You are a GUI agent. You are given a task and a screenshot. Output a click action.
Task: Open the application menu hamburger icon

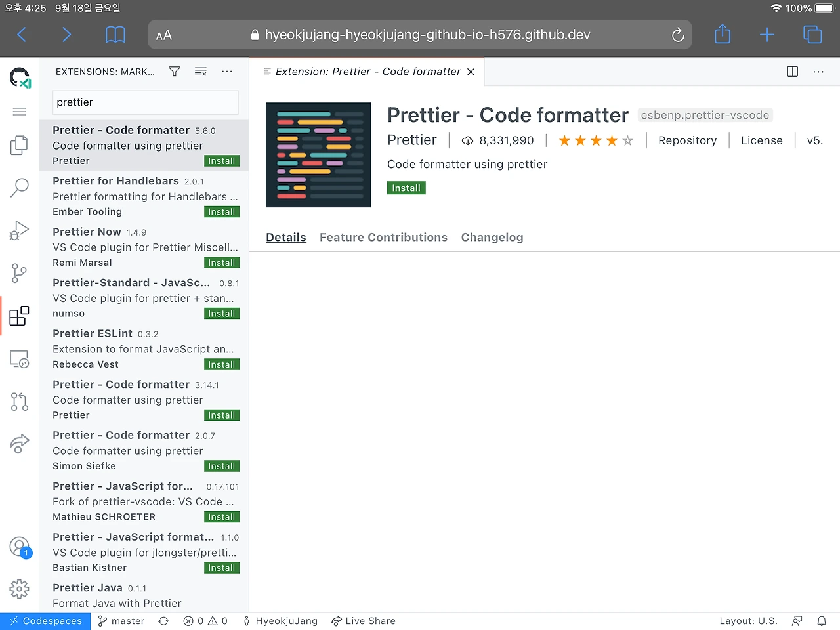20,112
